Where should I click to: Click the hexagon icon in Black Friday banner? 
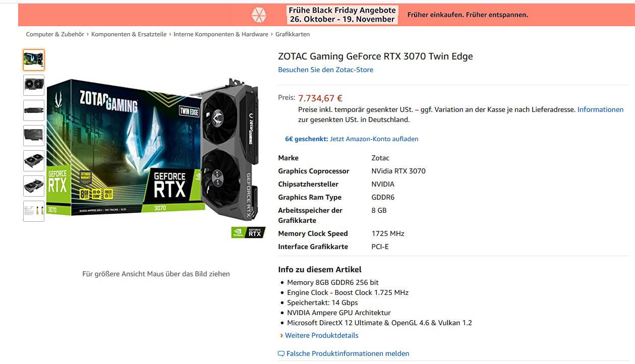[259, 15]
